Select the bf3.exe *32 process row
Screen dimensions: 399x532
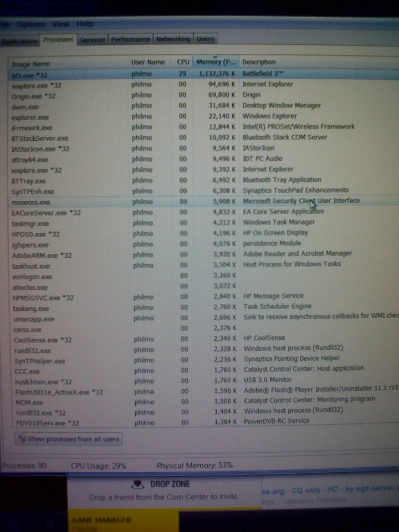point(203,74)
